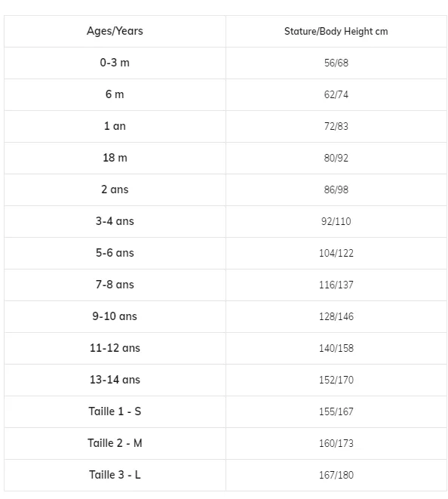Click the 56/68 height value
Screen dimensions: 448x499
coord(336,63)
